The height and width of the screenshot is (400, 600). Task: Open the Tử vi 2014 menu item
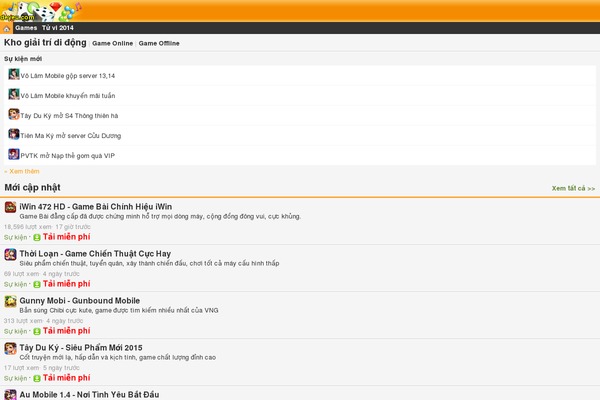pyautogui.click(x=58, y=28)
